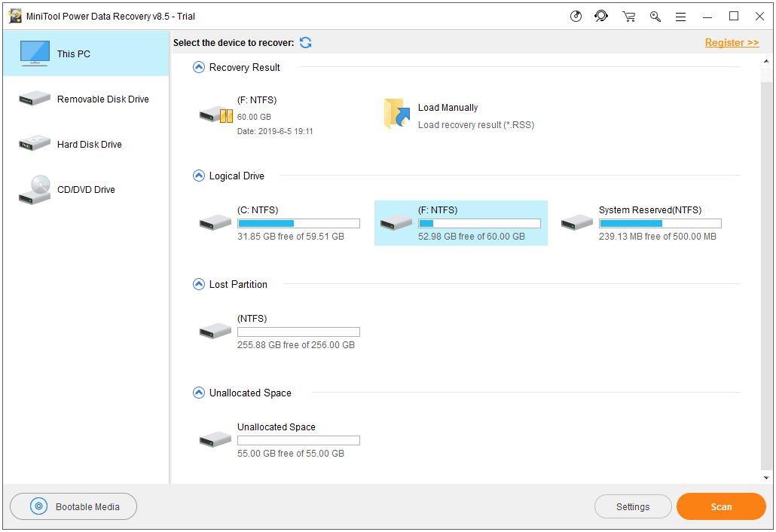Select the System Reserved(NTFS) drive icon
The width and height of the screenshot is (776, 532).
[577, 222]
